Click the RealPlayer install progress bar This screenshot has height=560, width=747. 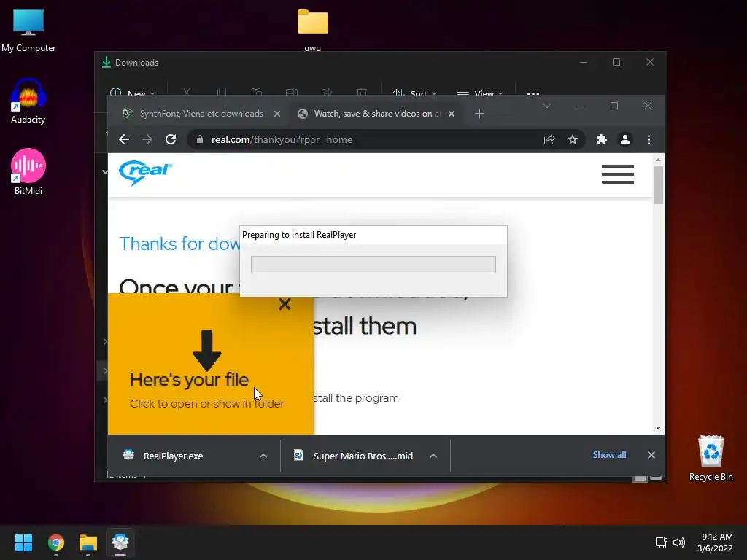click(373, 265)
